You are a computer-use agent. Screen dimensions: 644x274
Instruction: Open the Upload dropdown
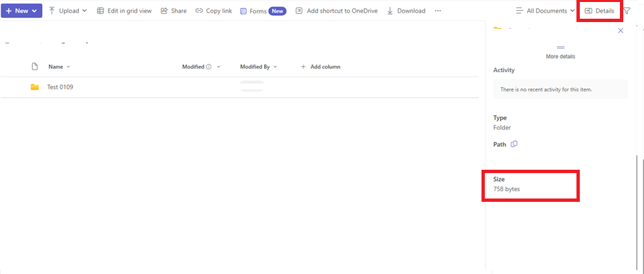tap(68, 11)
